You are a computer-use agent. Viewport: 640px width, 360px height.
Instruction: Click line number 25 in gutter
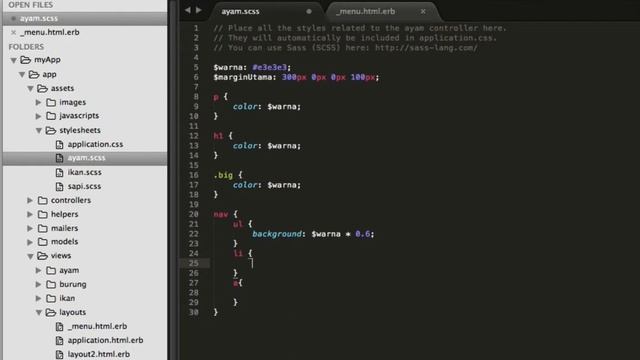[193, 263]
